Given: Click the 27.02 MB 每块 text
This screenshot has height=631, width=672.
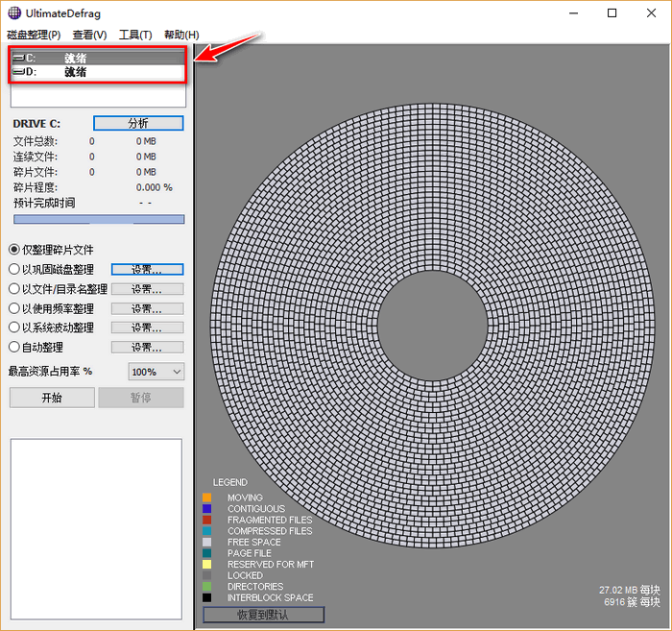Looking at the screenshot, I should pyautogui.click(x=630, y=591).
